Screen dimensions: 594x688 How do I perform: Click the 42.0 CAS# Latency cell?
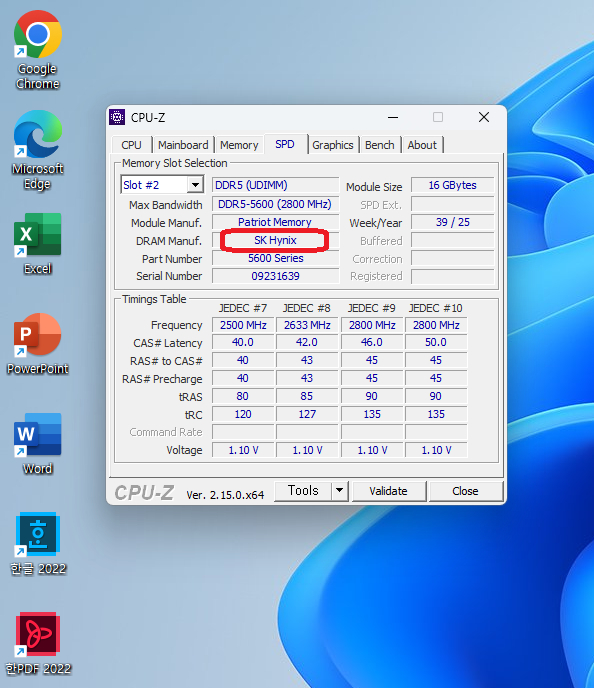(x=307, y=342)
